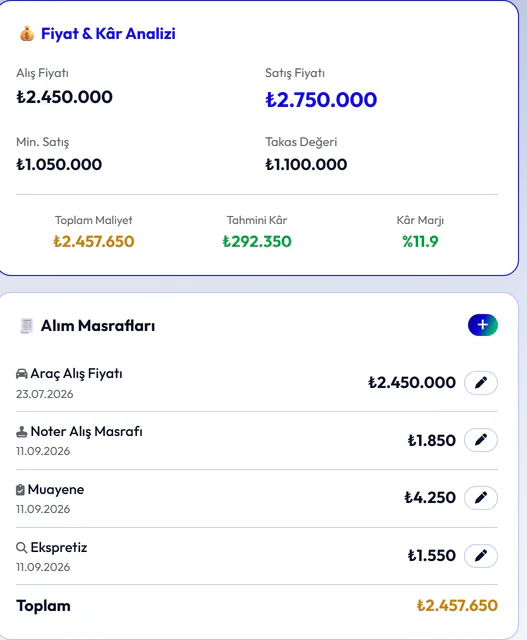Edit the Araç Alış Fiyatı expense
The width and height of the screenshot is (527, 640).
point(481,383)
